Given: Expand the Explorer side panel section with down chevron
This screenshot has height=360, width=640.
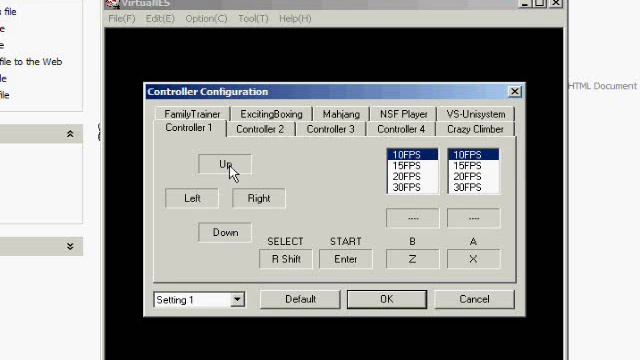Looking at the screenshot, I should [70, 247].
